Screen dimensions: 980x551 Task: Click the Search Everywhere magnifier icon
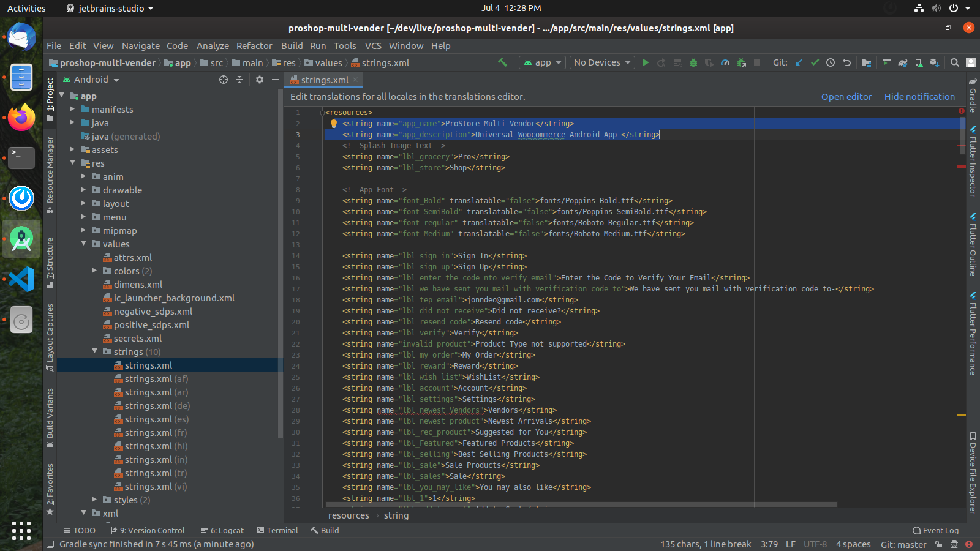[x=954, y=62]
